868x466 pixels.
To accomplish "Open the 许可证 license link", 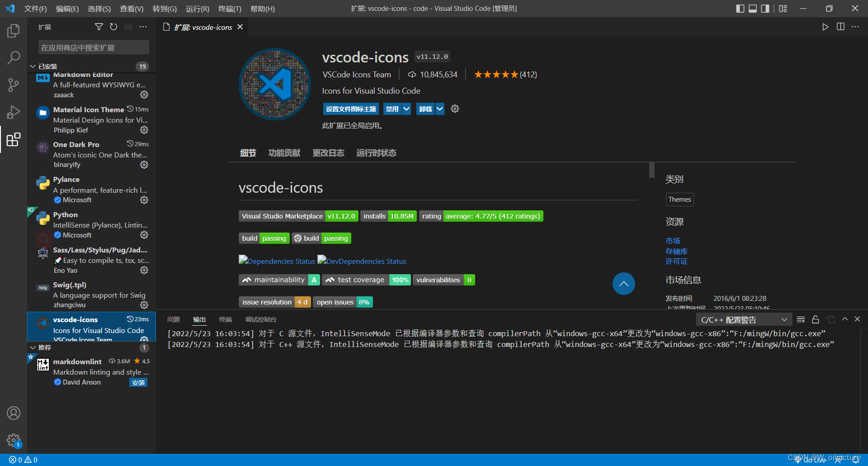I will click(x=676, y=261).
